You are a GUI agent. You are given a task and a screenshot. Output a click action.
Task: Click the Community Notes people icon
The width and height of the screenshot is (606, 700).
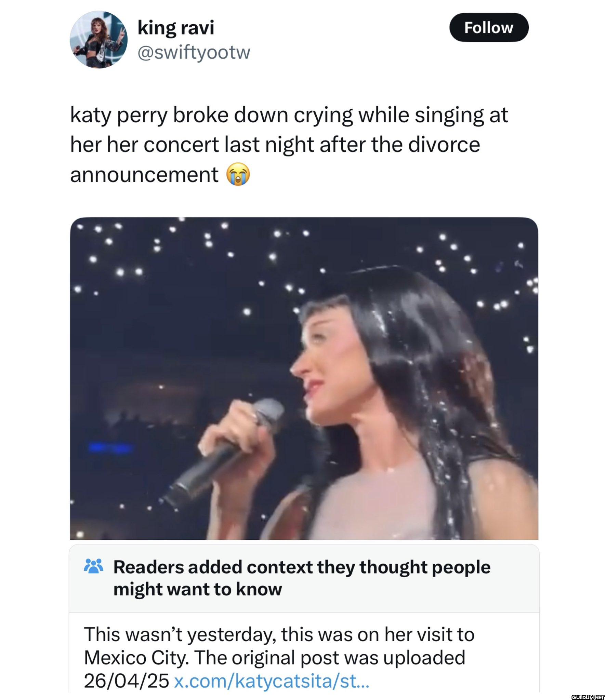(x=93, y=566)
